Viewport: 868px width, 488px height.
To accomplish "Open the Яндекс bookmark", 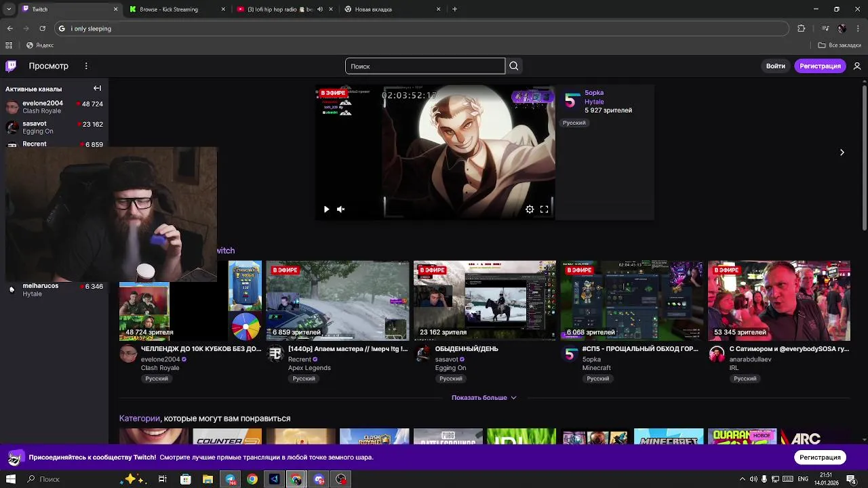I will click(40, 45).
